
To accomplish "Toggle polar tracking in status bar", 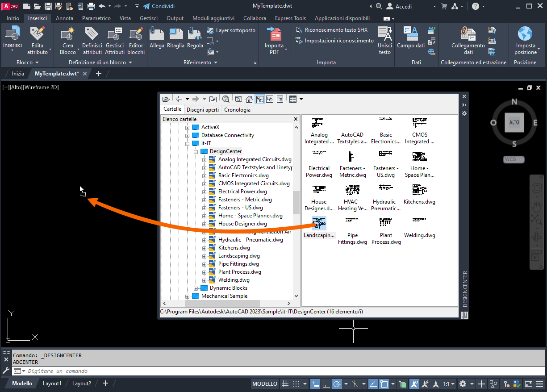I will [x=337, y=384].
